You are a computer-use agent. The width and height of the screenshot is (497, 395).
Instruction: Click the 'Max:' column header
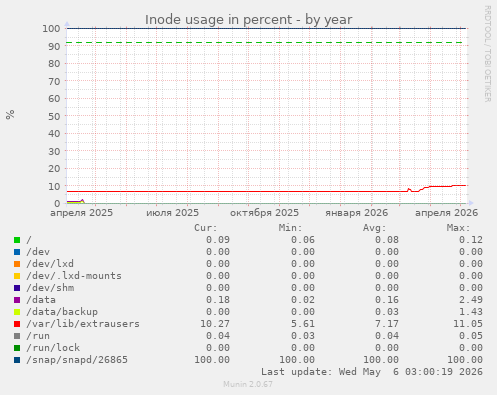point(458,228)
